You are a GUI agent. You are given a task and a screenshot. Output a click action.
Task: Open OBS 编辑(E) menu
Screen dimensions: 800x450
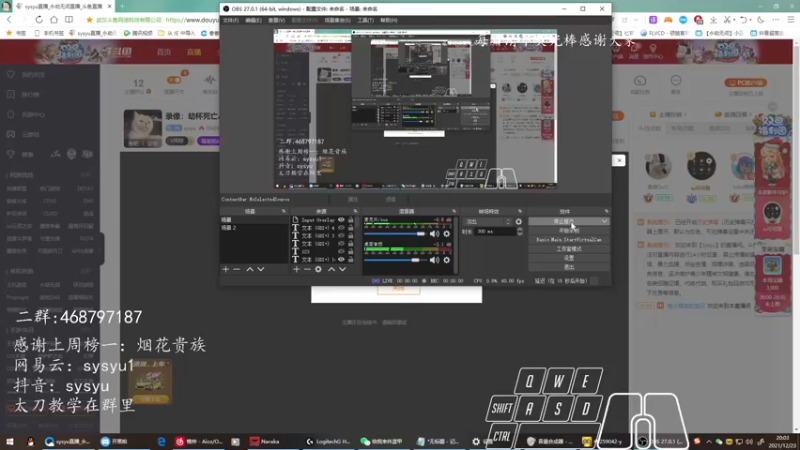pyautogui.click(x=253, y=20)
